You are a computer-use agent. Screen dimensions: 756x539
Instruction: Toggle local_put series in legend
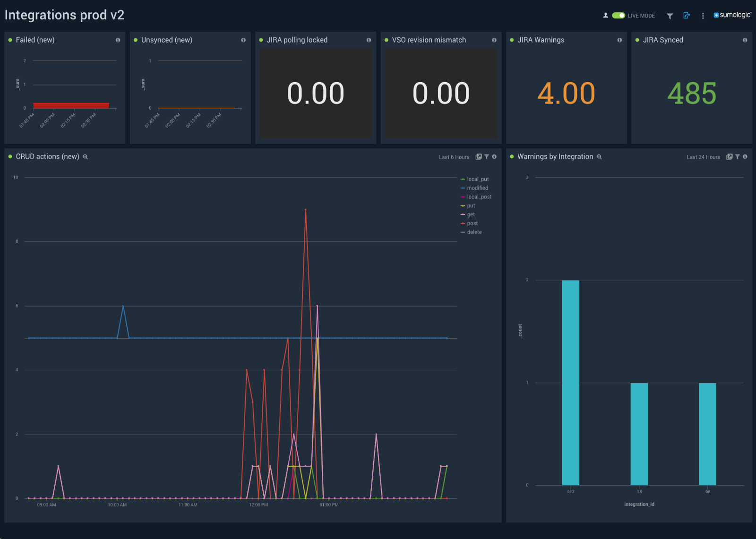(475, 179)
